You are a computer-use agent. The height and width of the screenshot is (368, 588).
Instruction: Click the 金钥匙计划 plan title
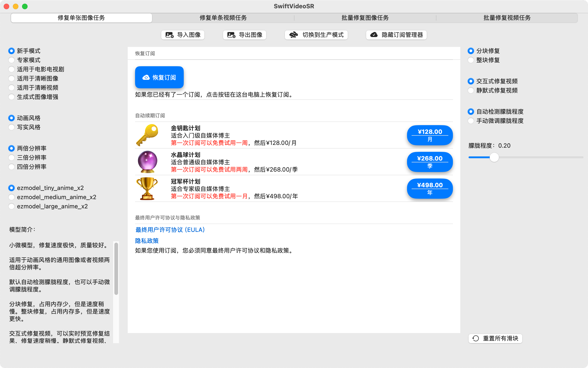coord(186,128)
